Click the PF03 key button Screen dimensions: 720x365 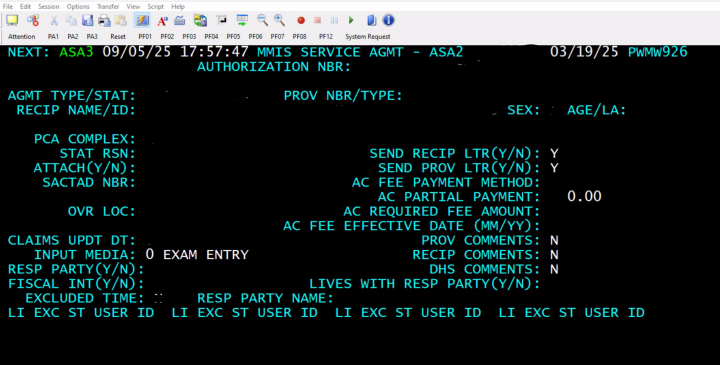point(189,36)
